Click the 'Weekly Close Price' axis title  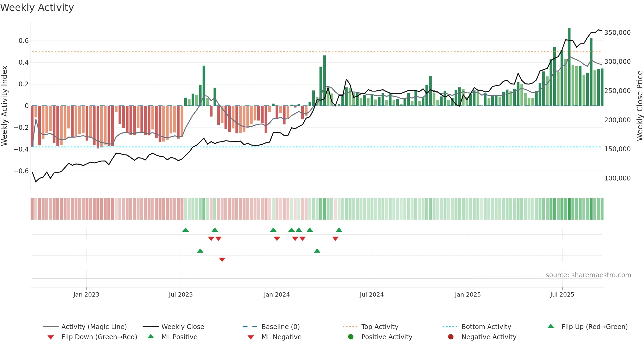(x=640, y=106)
